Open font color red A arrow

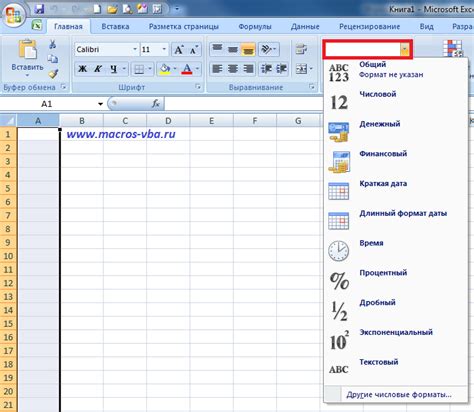[197, 69]
